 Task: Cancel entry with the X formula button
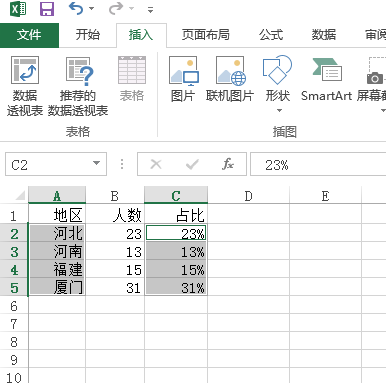[x=156, y=164]
